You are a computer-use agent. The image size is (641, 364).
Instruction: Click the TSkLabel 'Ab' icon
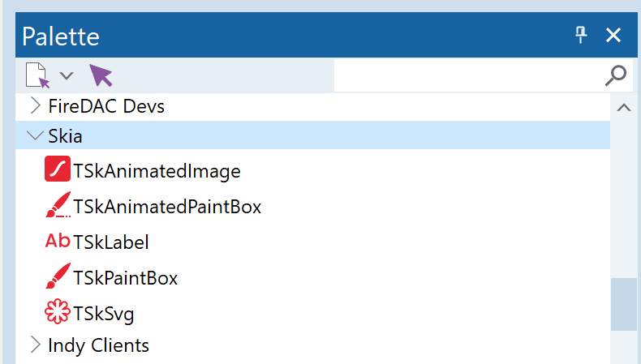tap(58, 241)
